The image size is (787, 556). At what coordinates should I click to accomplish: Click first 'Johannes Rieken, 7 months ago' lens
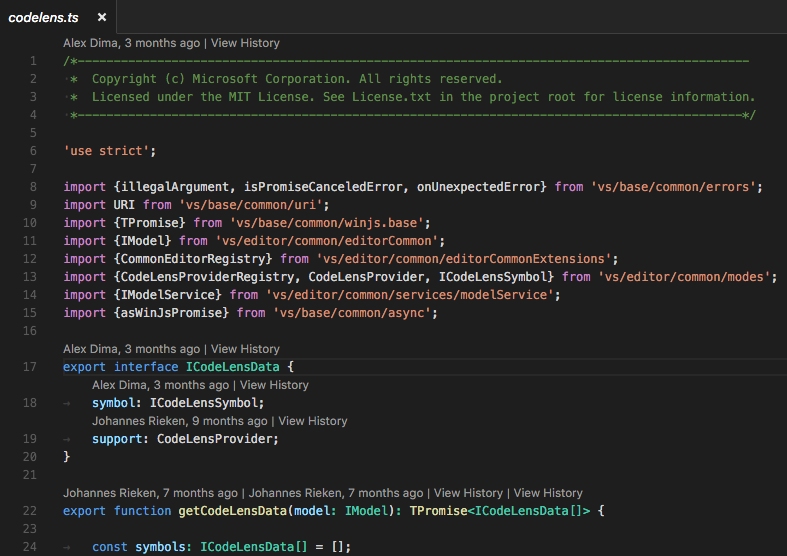150,493
